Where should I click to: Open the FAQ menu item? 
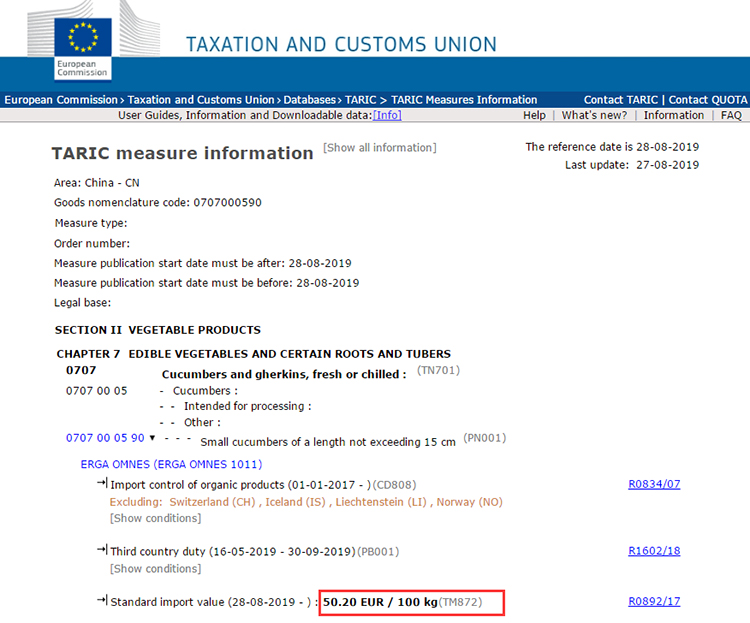[x=731, y=115]
